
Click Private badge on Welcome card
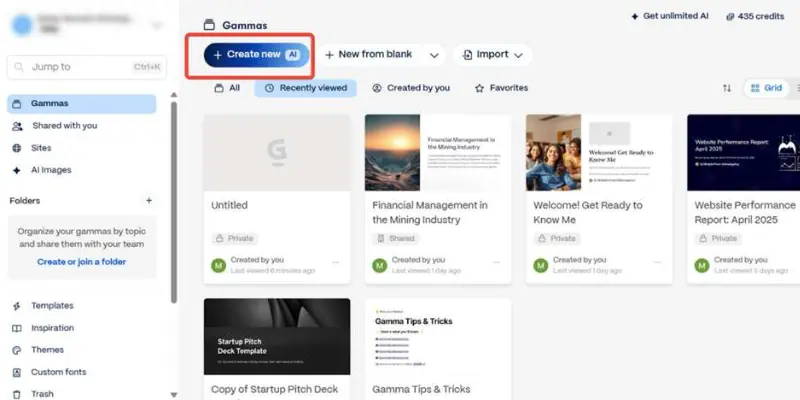[557, 238]
